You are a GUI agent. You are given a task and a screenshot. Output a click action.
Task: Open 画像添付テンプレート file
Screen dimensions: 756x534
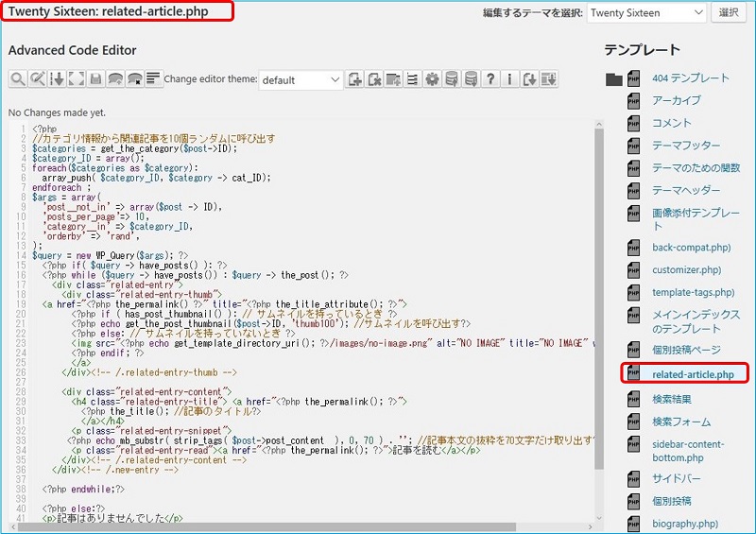click(696, 219)
